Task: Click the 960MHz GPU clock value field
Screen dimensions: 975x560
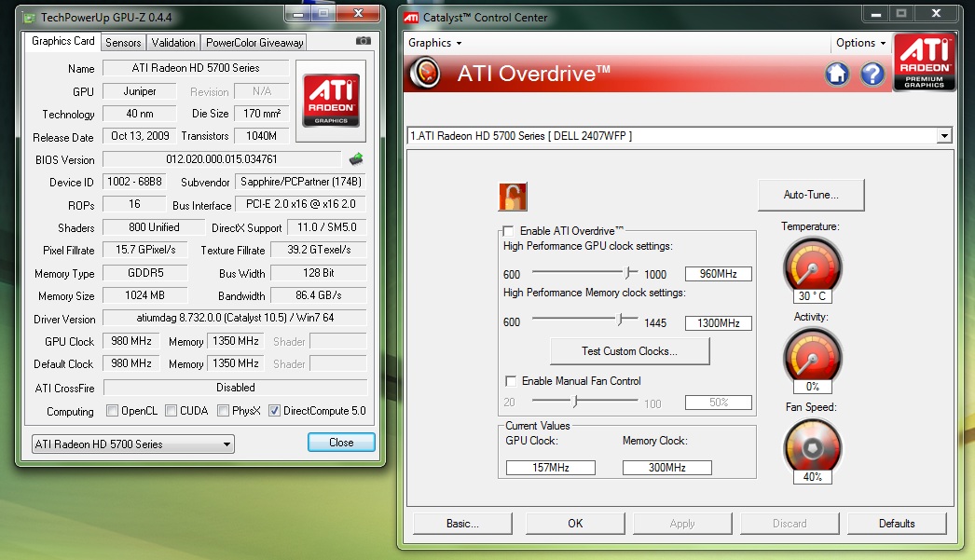Action: (x=718, y=273)
